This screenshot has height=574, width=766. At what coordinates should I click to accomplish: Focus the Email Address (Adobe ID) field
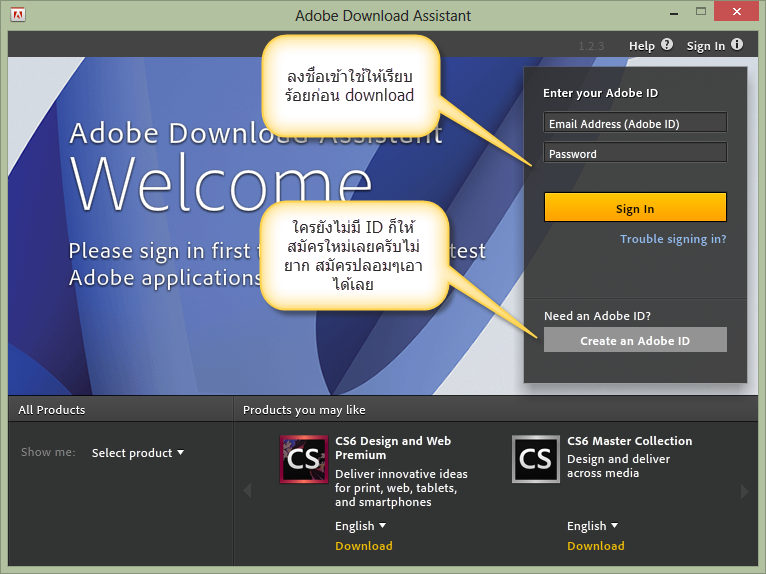[635, 123]
